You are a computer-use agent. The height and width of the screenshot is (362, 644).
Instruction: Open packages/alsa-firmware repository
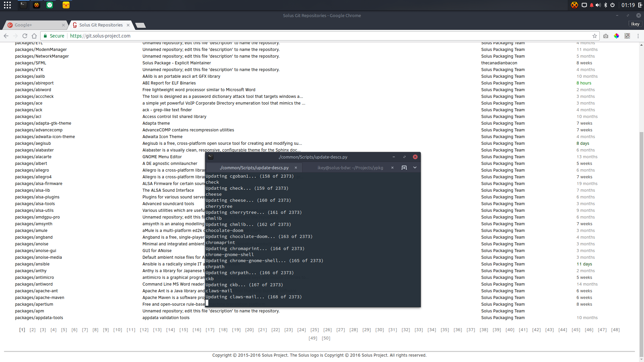pyautogui.click(x=39, y=184)
